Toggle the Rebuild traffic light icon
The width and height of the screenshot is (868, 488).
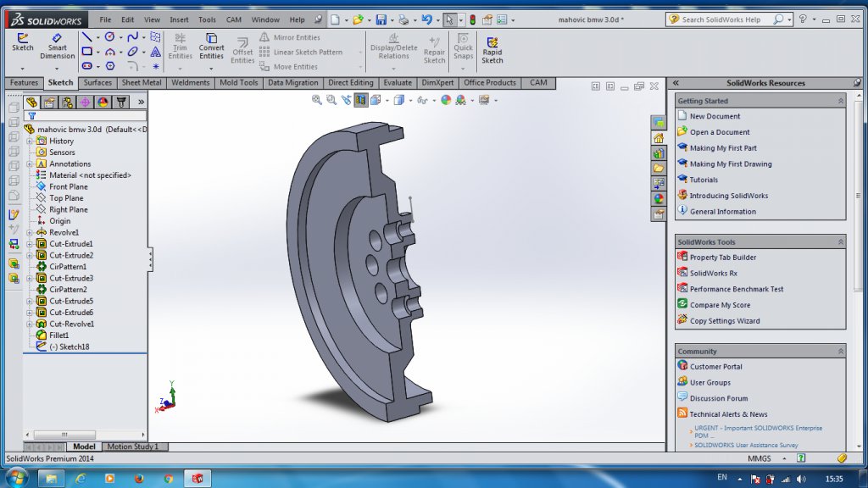pos(473,19)
